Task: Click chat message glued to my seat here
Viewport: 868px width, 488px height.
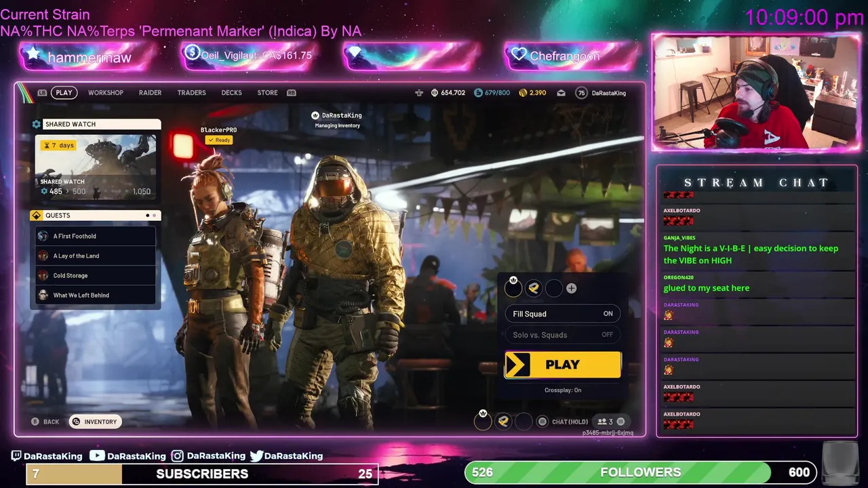Action: click(x=707, y=288)
